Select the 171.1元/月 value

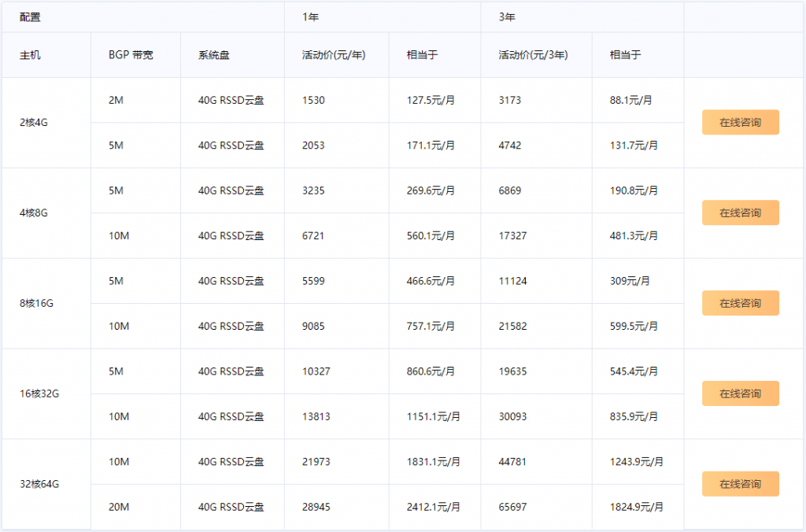click(x=431, y=146)
